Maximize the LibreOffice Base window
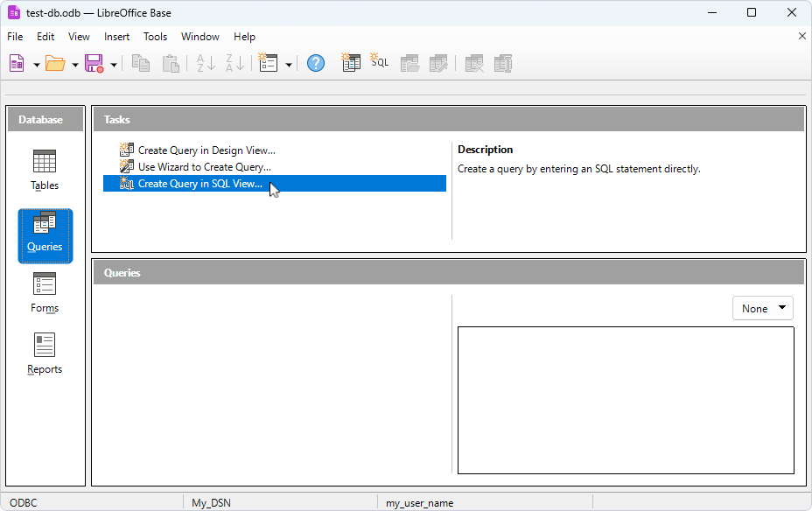 (752, 12)
